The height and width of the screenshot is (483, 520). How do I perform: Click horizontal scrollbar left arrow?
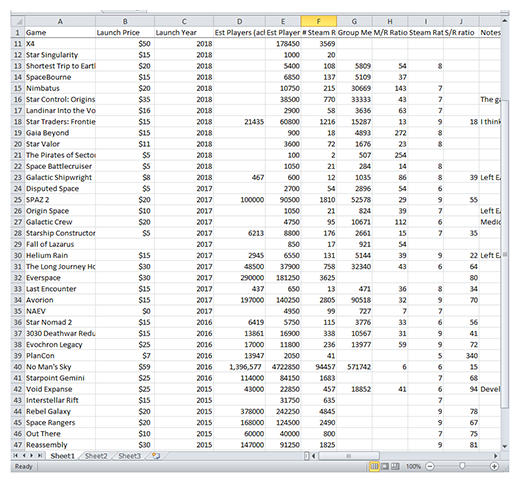[x=313, y=456]
